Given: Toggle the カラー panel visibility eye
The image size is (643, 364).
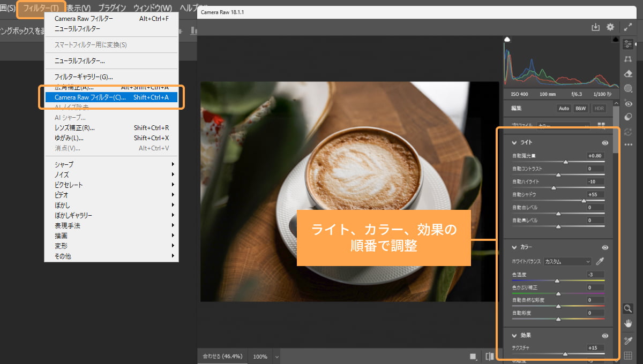Looking at the screenshot, I should coord(605,247).
